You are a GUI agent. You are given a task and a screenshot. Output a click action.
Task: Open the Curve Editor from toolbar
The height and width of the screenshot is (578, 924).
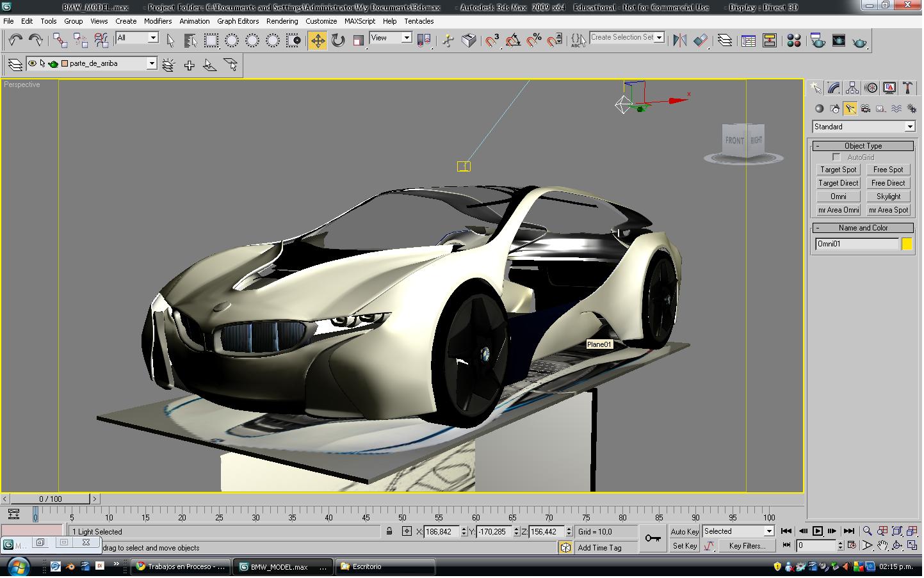[749, 41]
